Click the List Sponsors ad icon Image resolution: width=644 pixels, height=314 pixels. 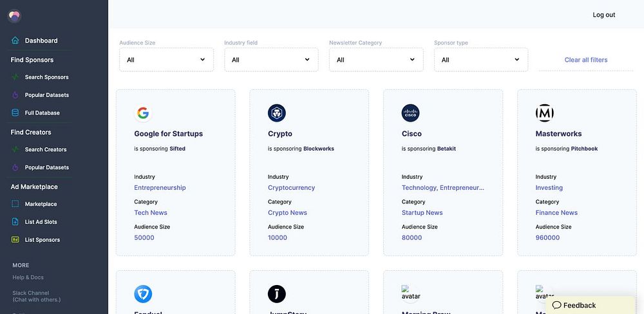coord(15,239)
